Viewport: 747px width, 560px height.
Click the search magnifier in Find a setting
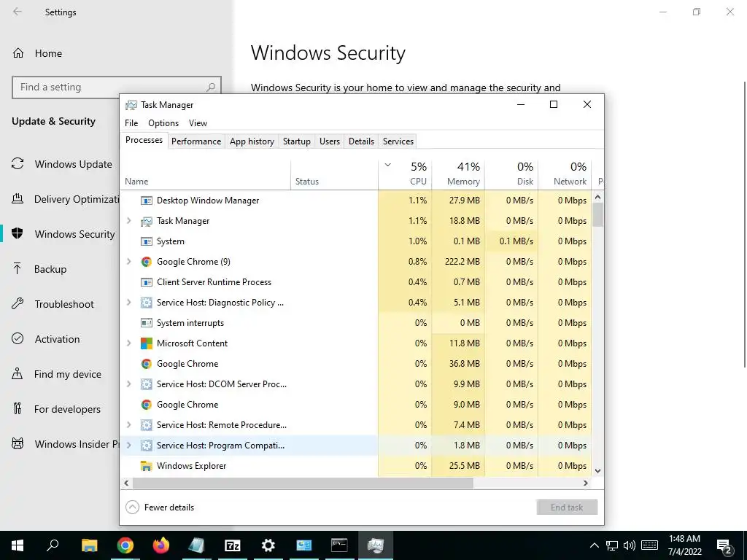click(211, 87)
